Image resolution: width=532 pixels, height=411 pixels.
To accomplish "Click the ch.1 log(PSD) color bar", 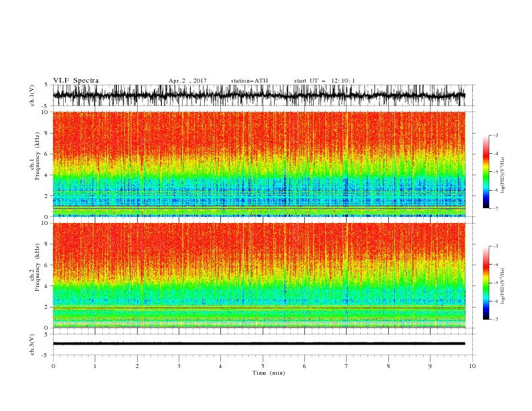I will [486, 172].
